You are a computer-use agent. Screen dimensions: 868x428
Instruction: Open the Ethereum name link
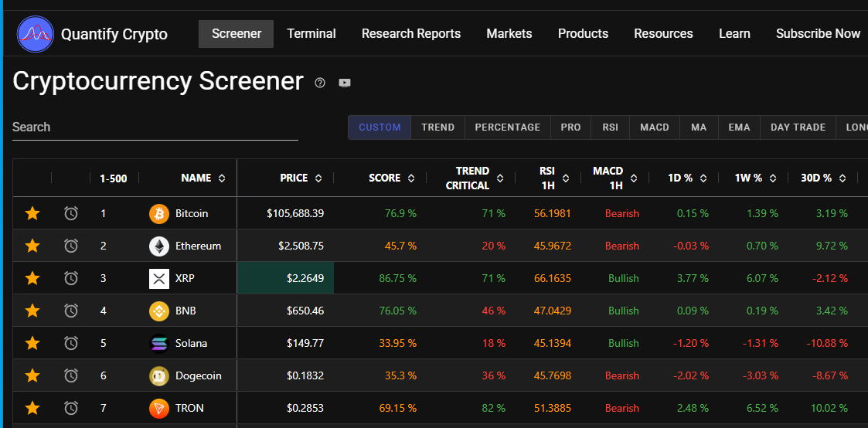pos(198,246)
